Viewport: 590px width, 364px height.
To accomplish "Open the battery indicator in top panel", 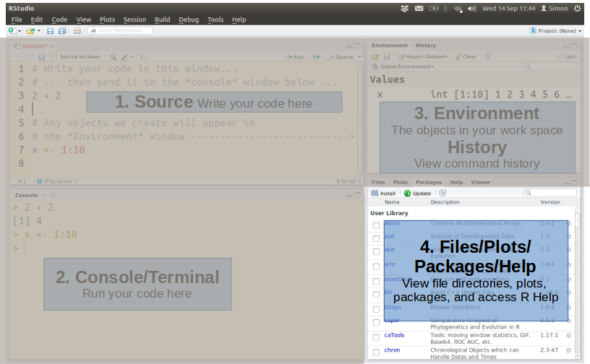I will [434, 8].
